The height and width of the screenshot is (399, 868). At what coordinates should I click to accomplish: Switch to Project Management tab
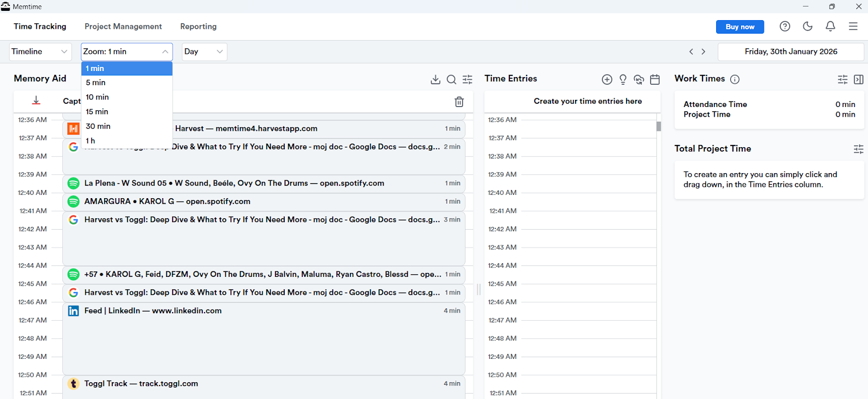pyautogui.click(x=123, y=26)
